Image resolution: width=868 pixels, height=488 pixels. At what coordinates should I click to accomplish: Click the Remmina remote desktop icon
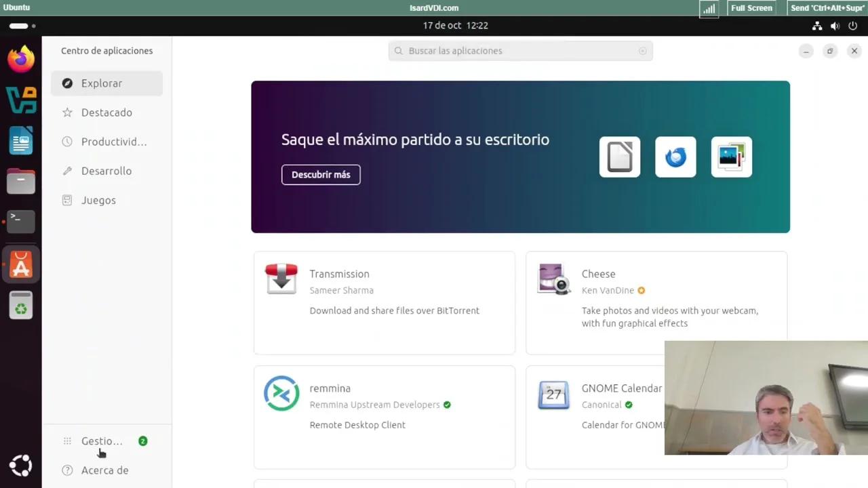281,394
